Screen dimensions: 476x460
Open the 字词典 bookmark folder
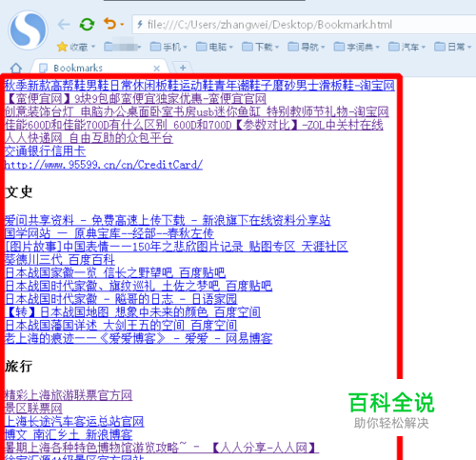click(x=357, y=47)
